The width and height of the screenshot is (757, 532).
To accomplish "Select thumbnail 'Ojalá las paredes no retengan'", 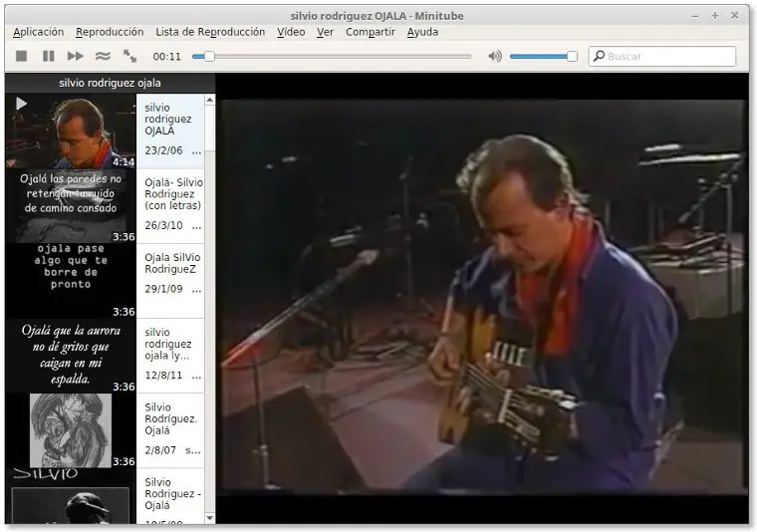I will [71, 205].
